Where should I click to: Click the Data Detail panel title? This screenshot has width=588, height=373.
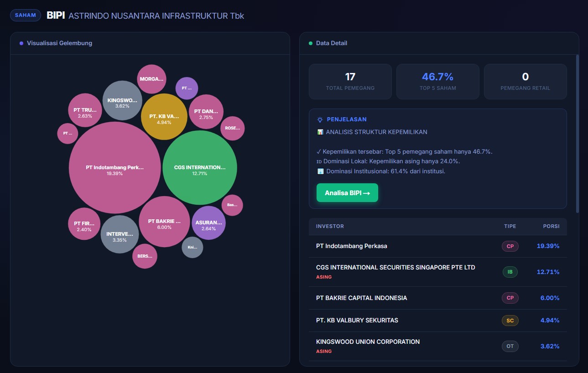click(332, 43)
